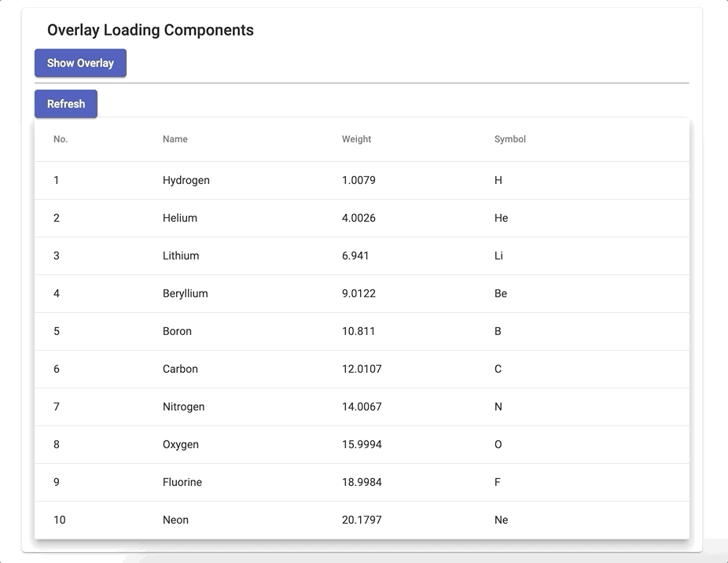Sort table by the Symbol column header
The height and width of the screenshot is (563, 728).
click(510, 139)
